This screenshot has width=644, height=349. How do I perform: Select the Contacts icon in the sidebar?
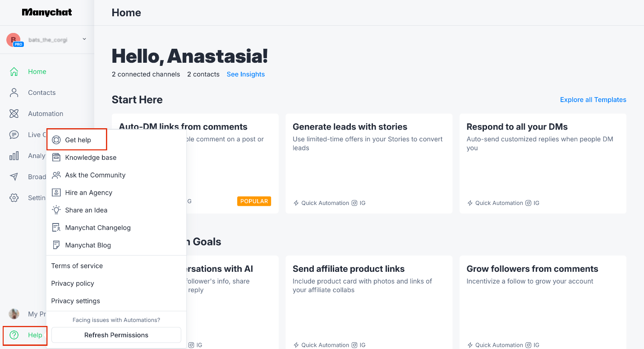(14, 92)
